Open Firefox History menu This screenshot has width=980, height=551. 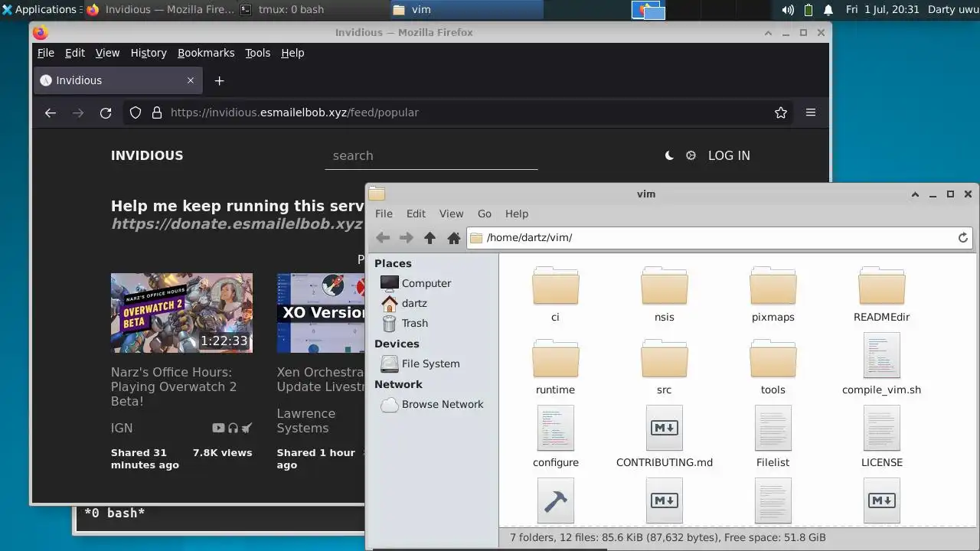[x=149, y=53]
